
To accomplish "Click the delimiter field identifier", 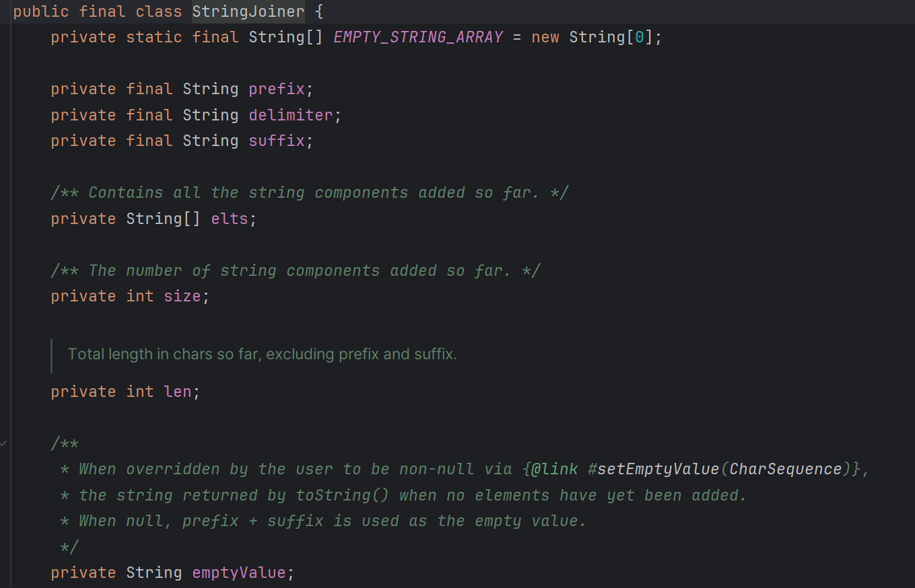I will (290, 114).
